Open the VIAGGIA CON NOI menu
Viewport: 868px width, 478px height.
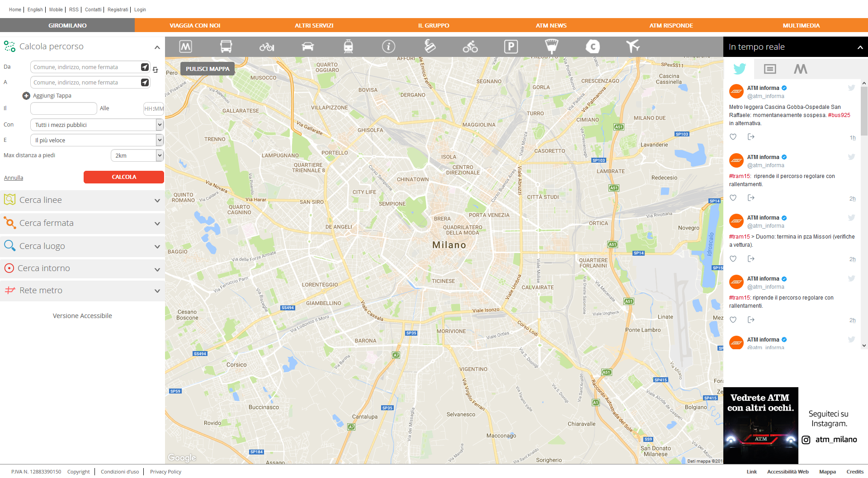point(195,25)
